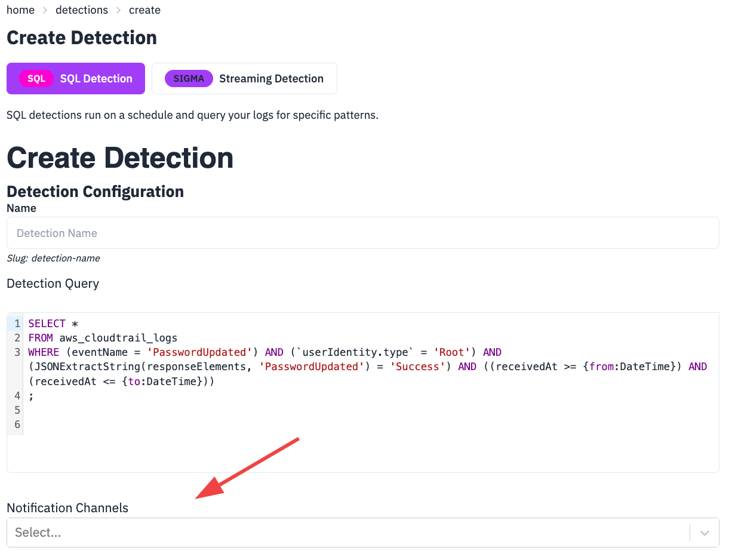The height and width of the screenshot is (560, 732).
Task: Open the home breadcrumb link
Action: (x=20, y=10)
